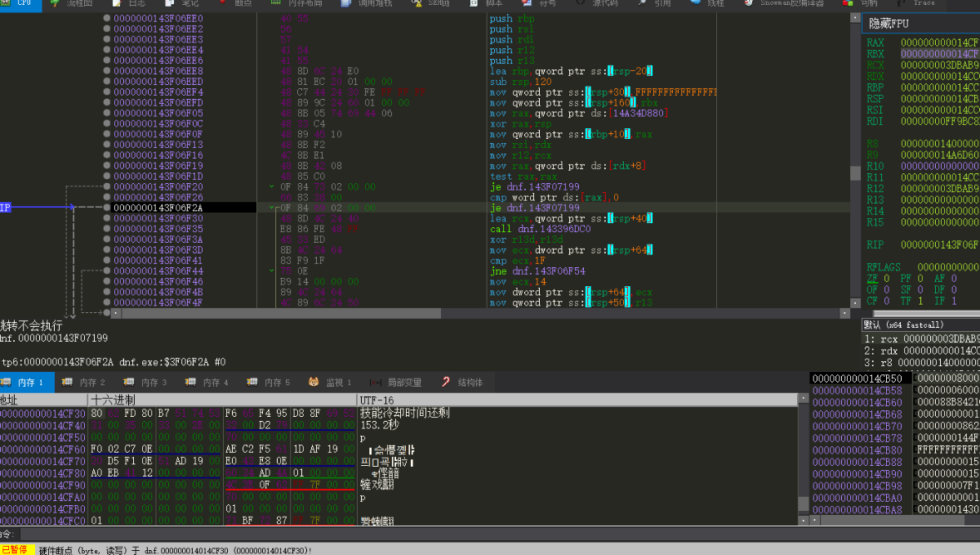Click the animal face icon on 监视 1 tab
The image size is (980, 555).
pyautogui.click(x=314, y=382)
